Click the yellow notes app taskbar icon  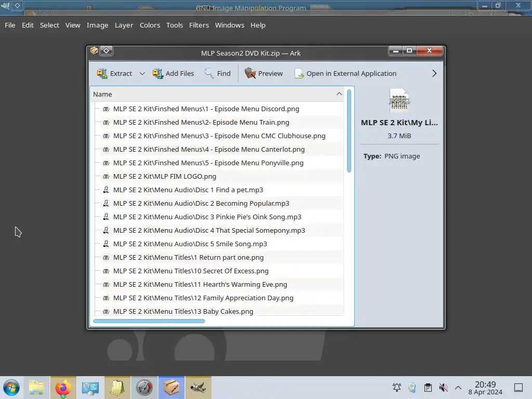(117, 388)
